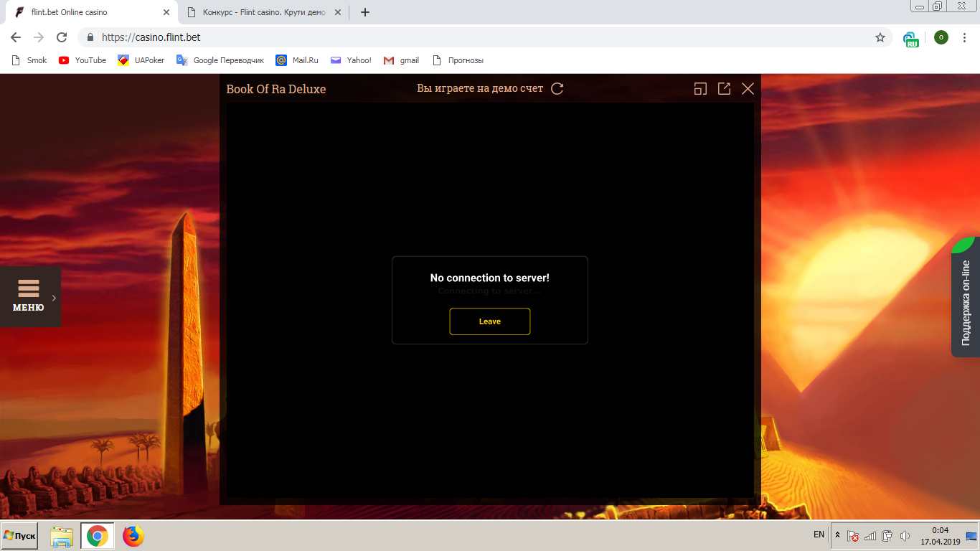The image size is (980, 551).
Task: Open the volume speaker tray icon
Action: [905, 536]
